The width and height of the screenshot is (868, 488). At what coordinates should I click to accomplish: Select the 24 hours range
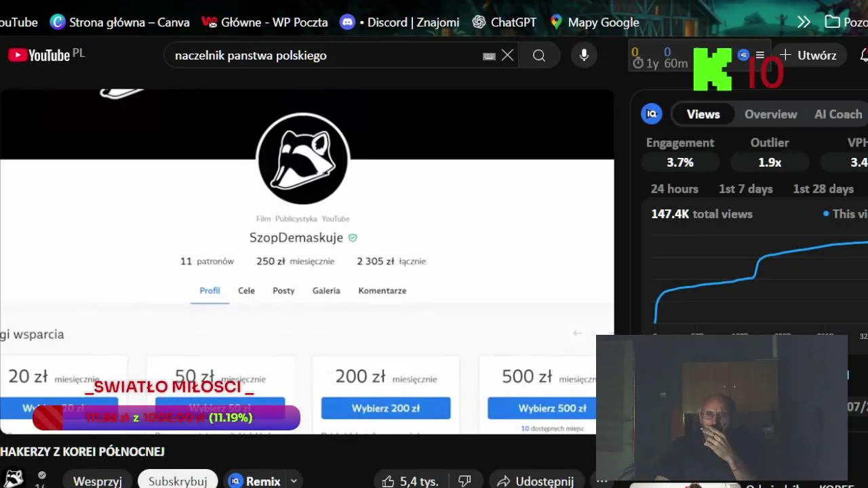point(674,189)
